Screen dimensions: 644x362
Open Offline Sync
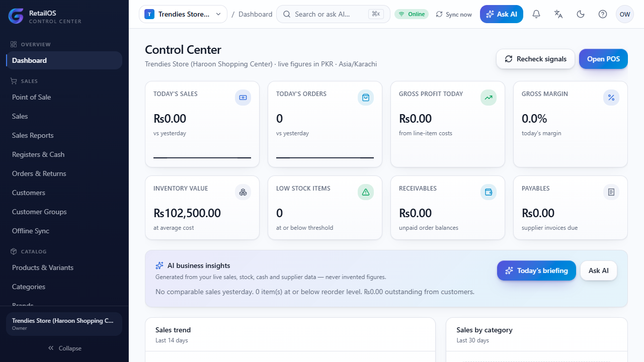point(64,231)
